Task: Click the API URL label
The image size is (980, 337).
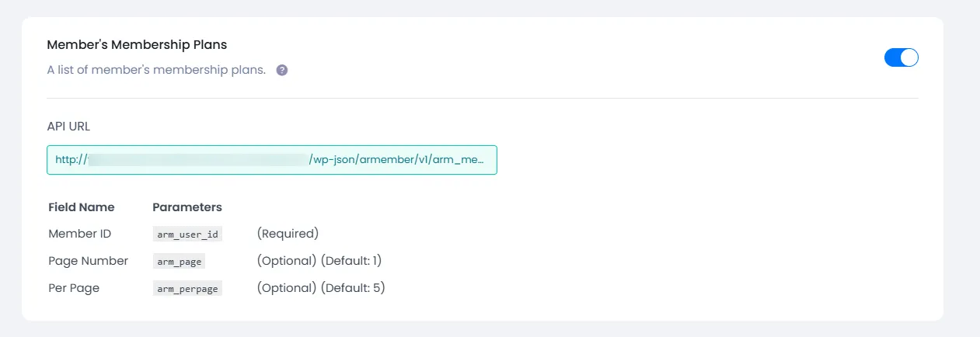Action: tap(68, 126)
